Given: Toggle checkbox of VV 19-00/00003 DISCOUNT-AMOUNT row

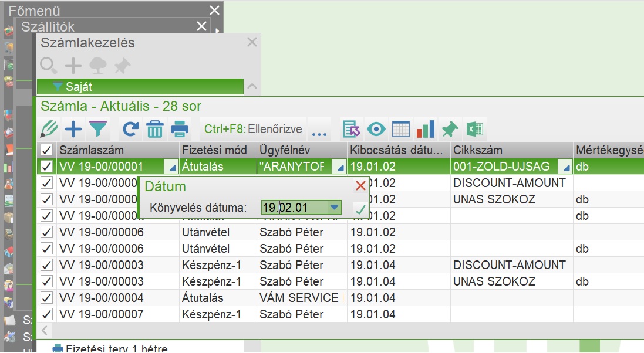Looking at the screenshot, I should coord(46,265).
